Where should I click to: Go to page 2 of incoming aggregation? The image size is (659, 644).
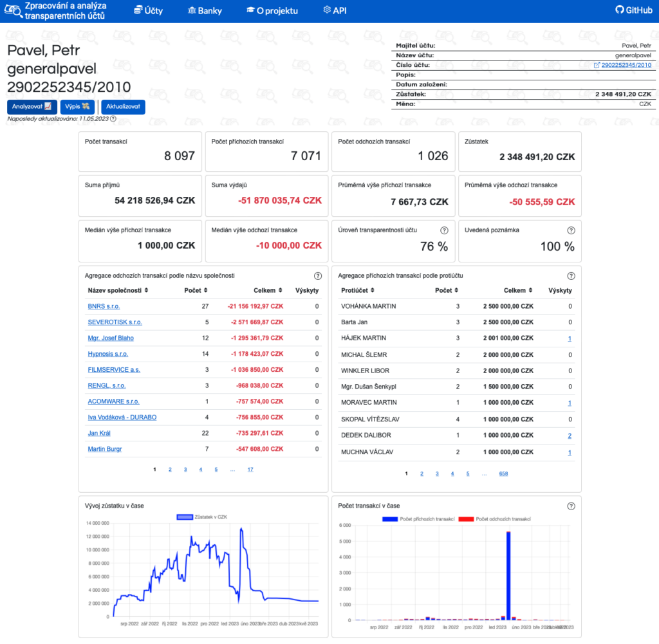click(422, 474)
